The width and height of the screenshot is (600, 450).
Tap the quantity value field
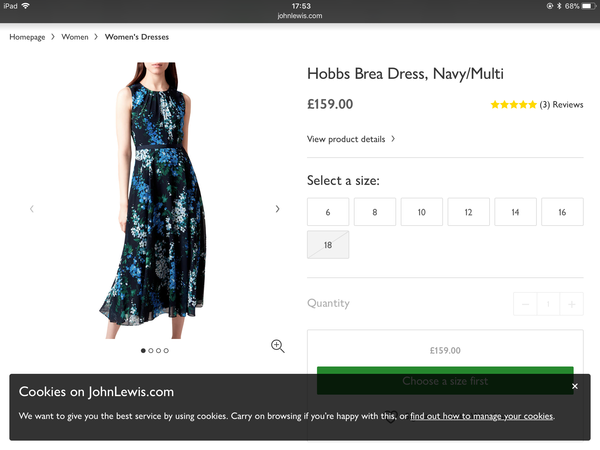[548, 304]
